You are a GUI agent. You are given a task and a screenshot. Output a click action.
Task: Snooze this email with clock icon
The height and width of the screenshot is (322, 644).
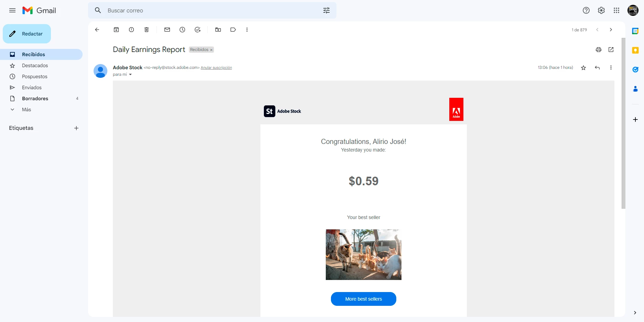point(182,30)
